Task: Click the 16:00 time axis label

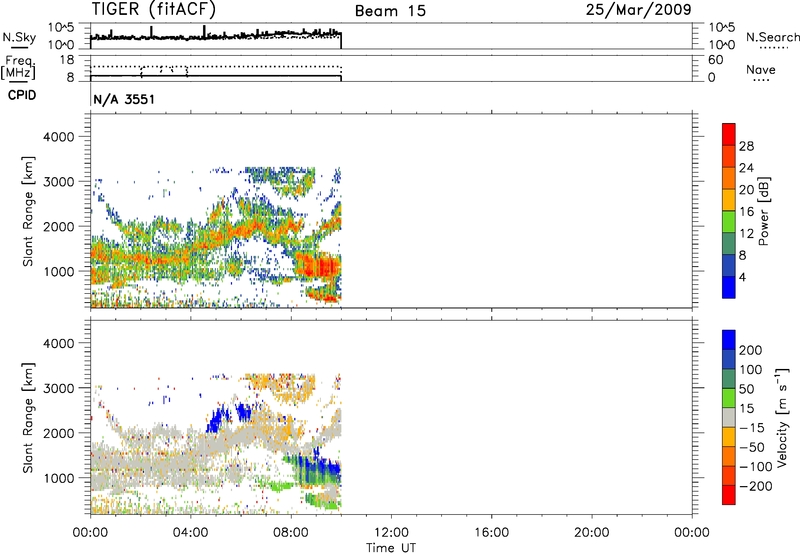Action: pyautogui.click(x=491, y=533)
